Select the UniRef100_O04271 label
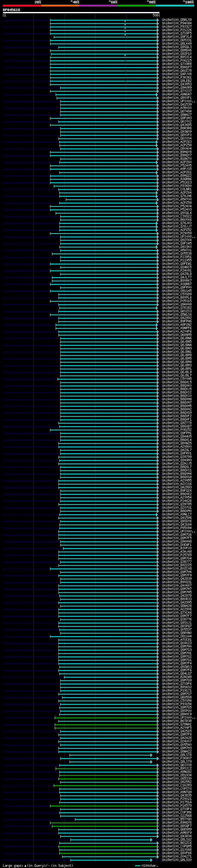197x868 pixels. (x=177, y=856)
